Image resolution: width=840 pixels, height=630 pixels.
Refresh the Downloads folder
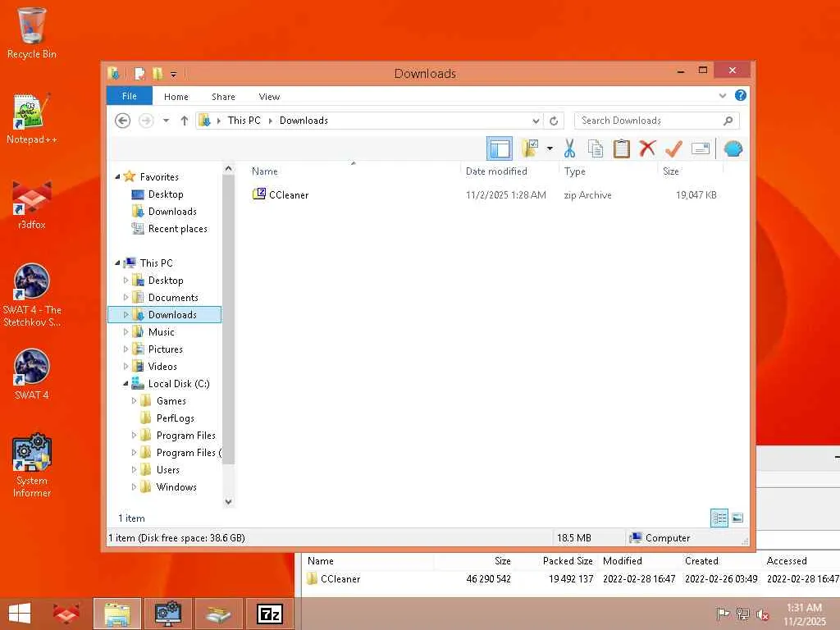pyautogui.click(x=554, y=121)
